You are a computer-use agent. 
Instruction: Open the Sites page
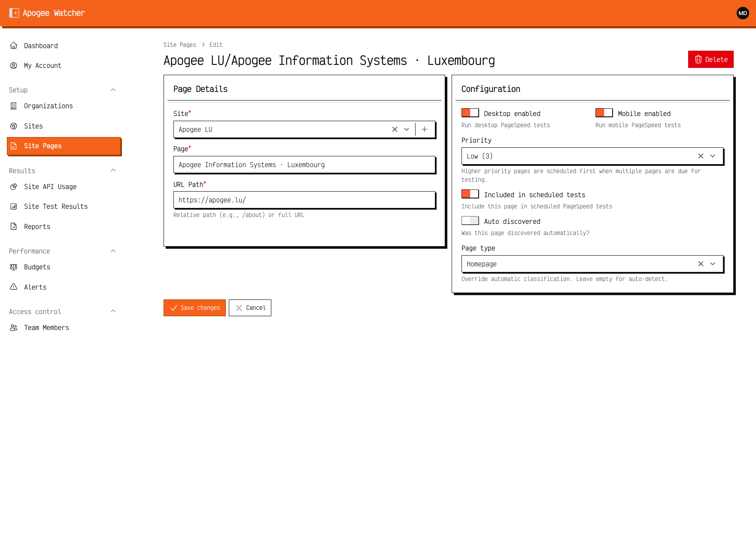pos(64,126)
